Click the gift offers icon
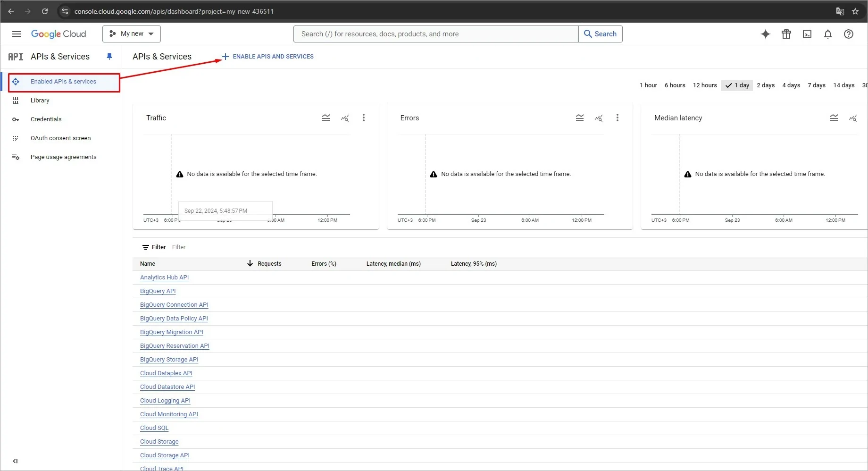 [786, 34]
